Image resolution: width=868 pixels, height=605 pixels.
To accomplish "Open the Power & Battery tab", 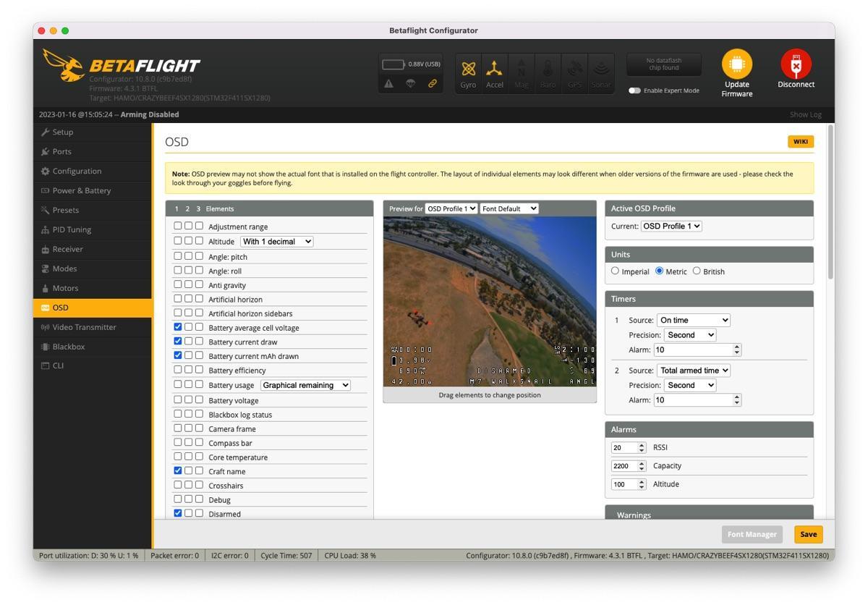I will click(x=93, y=191).
